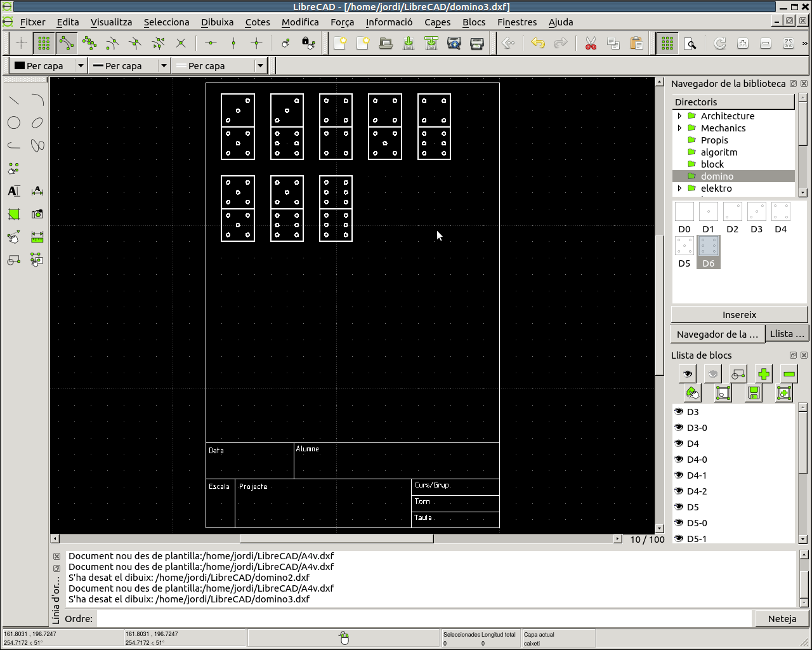Toggle visibility of block D5
This screenshot has height=650, width=812.
coord(679,507)
